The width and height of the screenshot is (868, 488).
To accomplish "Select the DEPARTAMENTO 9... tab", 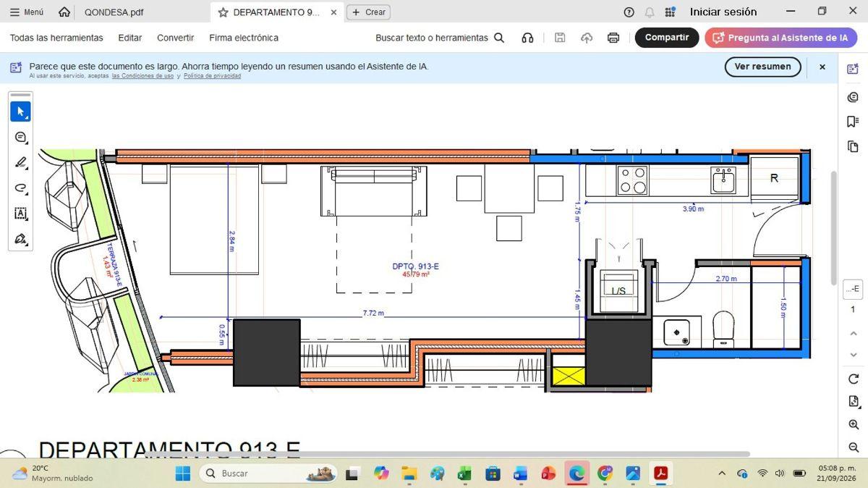I will (x=276, y=12).
